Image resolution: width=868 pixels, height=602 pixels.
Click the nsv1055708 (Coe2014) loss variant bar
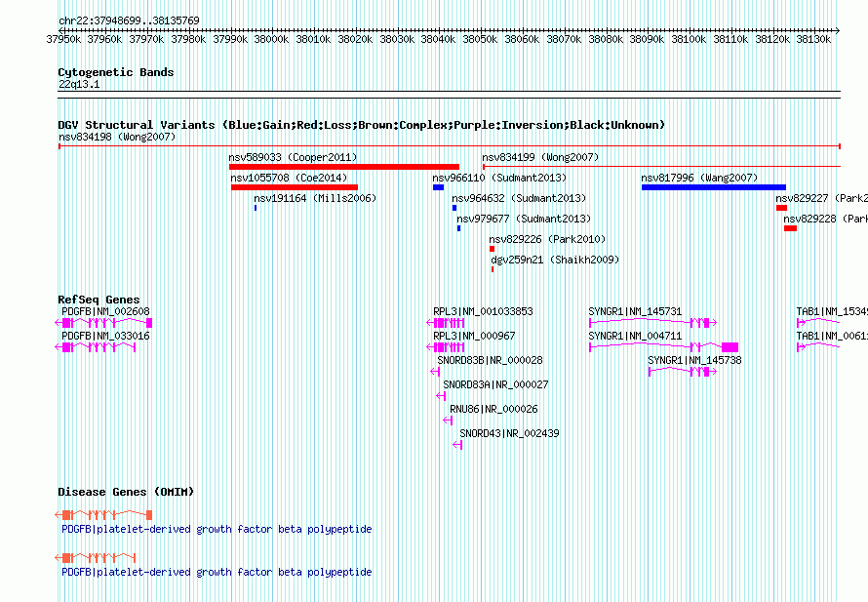[295, 187]
